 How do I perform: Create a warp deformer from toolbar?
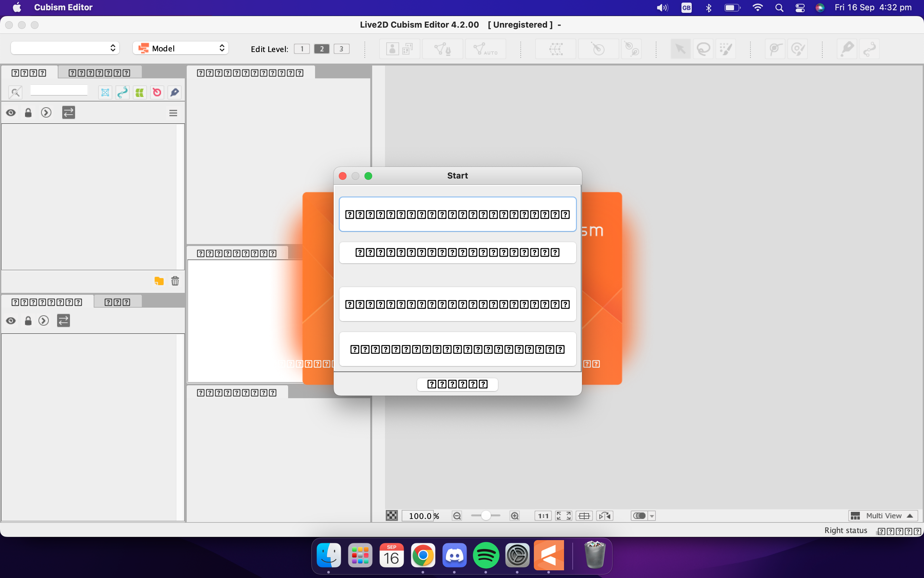pyautogui.click(x=556, y=49)
